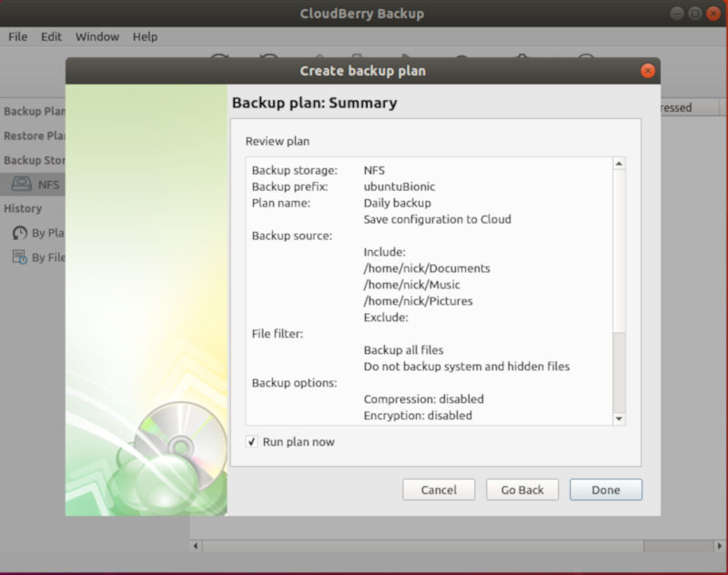Click Save configuration to Cloud text
The width and height of the screenshot is (728, 575).
tap(437, 219)
